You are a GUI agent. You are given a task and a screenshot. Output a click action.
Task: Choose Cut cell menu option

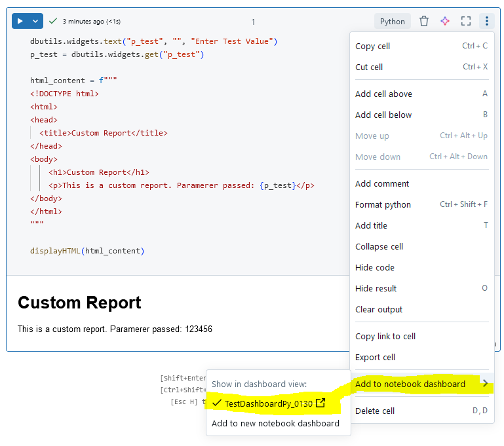[x=369, y=67]
